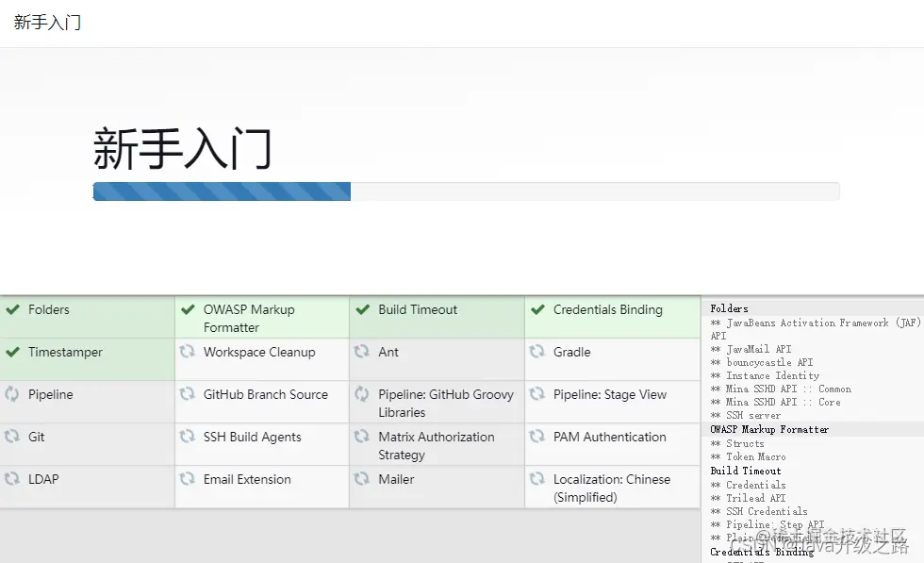This screenshot has height=563, width=924.
Task: Click the bouncycastle API log line
Action: coord(762,362)
